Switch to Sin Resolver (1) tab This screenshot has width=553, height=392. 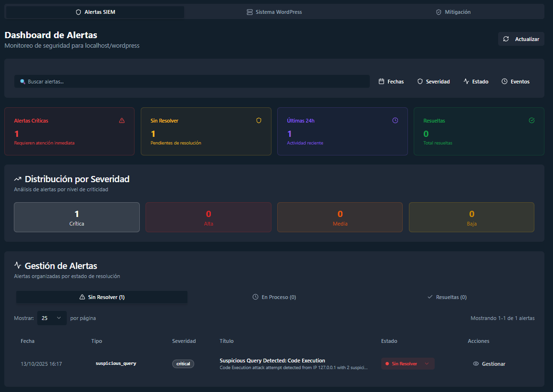[102, 297]
